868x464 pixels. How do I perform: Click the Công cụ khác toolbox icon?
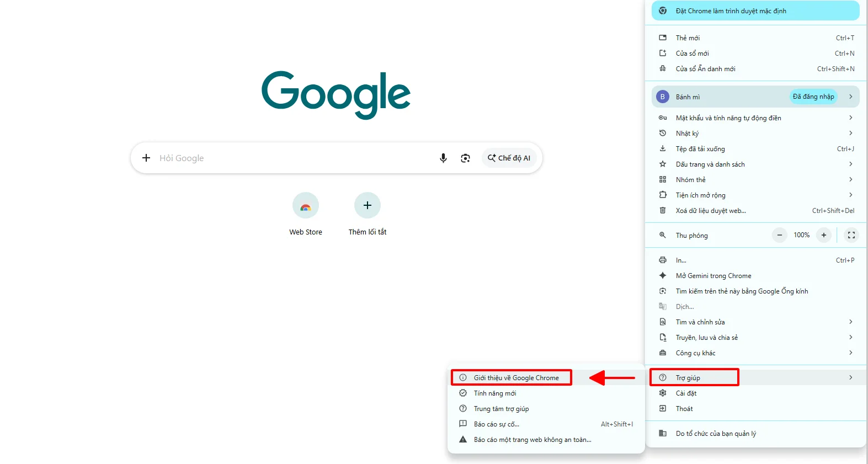(663, 353)
